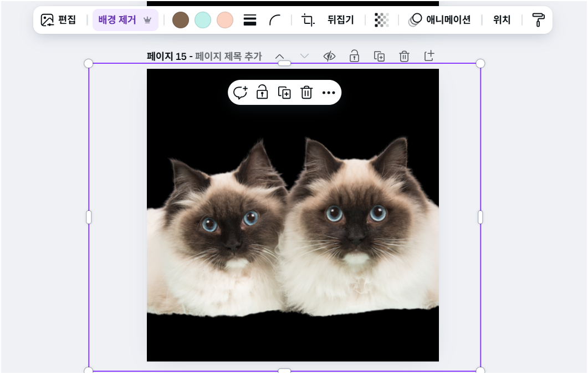Add a comment using the speech bubble icon
Screen dimensions: 588x374
[x=240, y=93]
